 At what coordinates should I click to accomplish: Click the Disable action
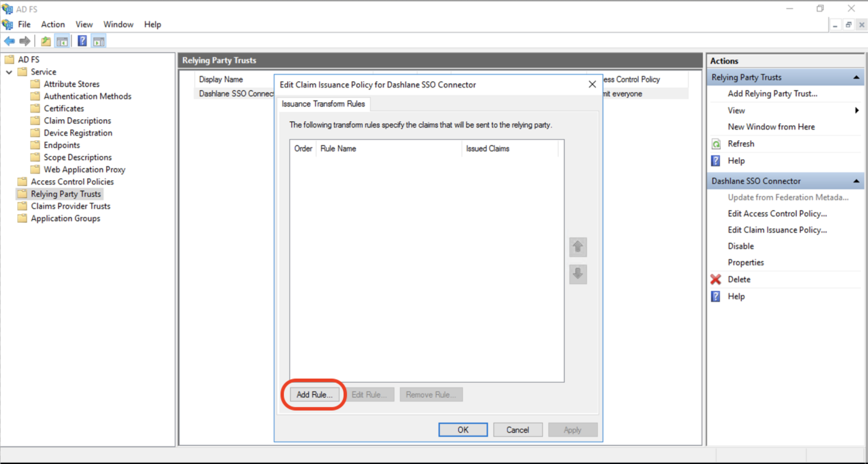click(x=741, y=246)
